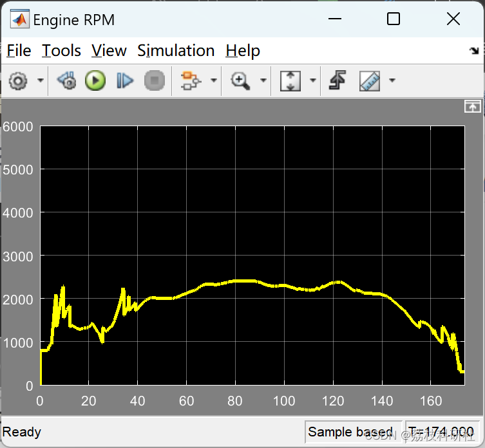Image resolution: width=485 pixels, height=448 pixels.
Task: Click the maximize axes icon above plot
Action: 473,107
